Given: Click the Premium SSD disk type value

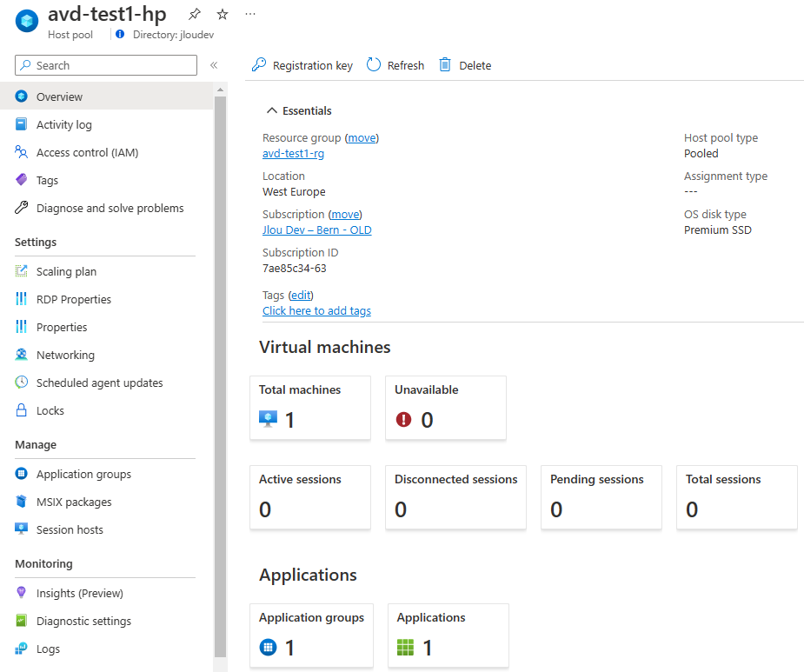Looking at the screenshot, I should click(718, 230).
